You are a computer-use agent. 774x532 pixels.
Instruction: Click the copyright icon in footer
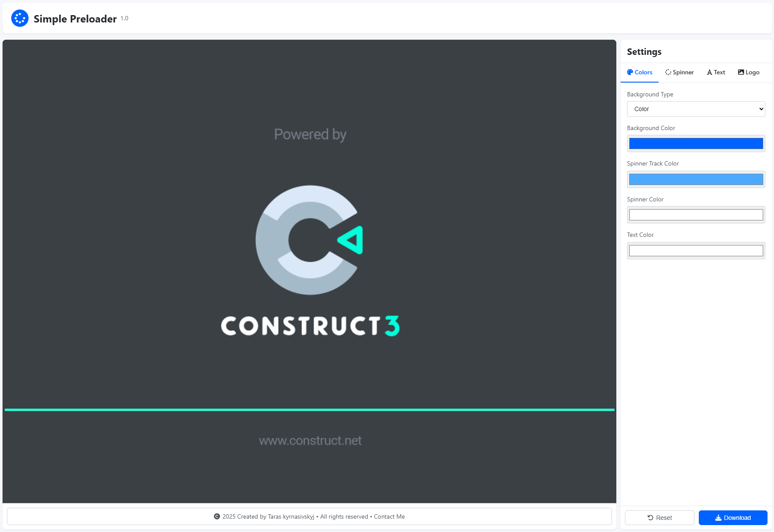217,516
